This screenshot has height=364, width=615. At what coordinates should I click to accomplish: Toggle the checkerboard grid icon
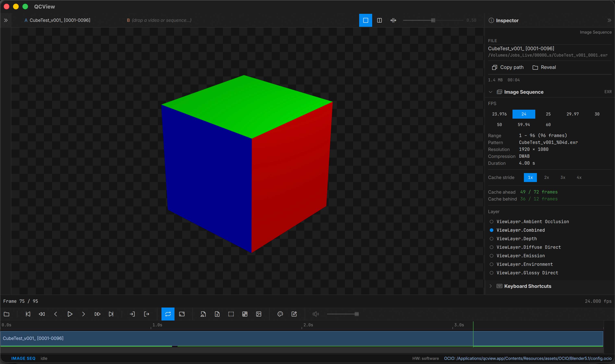[245, 314]
